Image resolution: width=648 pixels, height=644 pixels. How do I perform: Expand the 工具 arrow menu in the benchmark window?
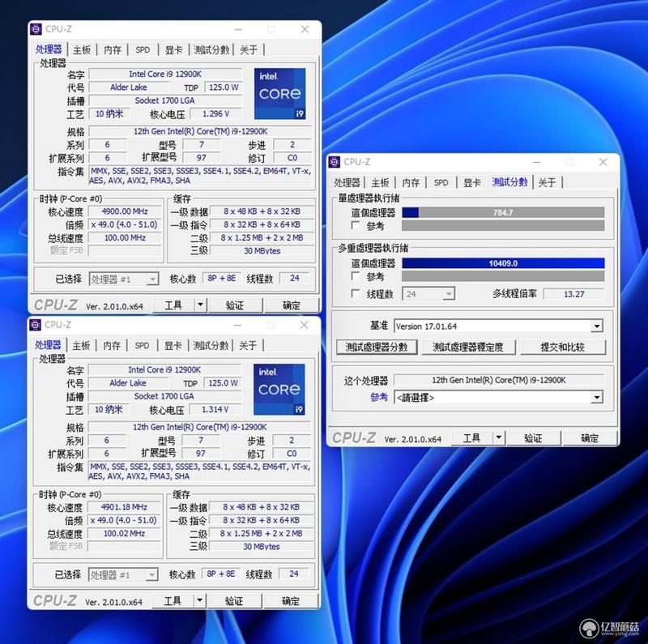point(499,437)
